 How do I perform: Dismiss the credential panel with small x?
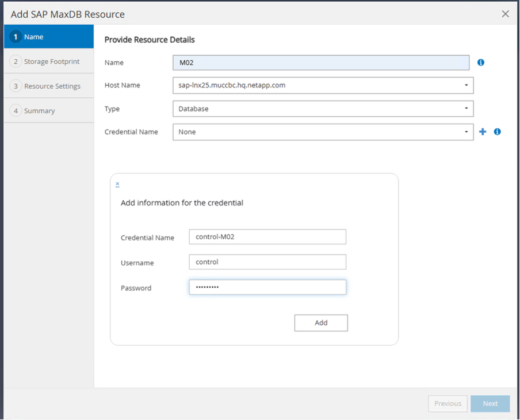pos(117,184)
